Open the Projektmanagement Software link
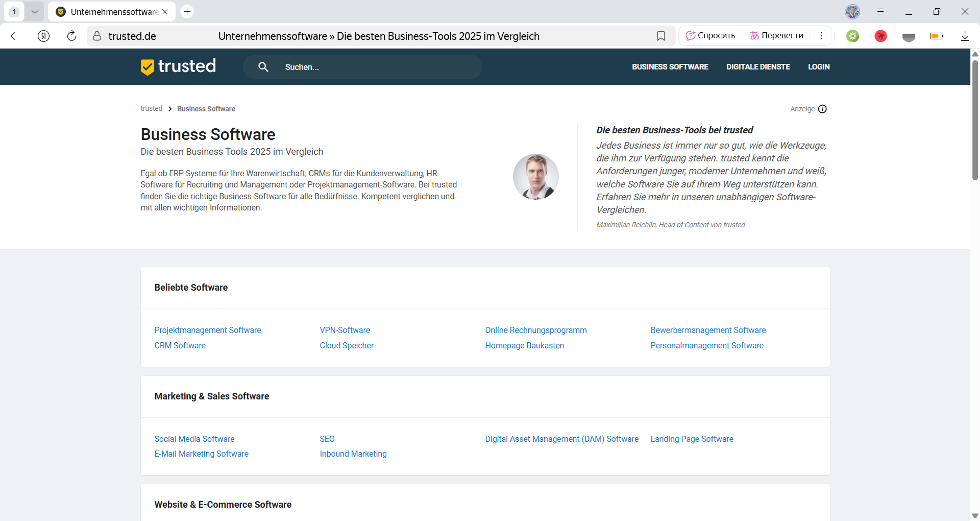The image size is (980, 521). coord(208,330)
